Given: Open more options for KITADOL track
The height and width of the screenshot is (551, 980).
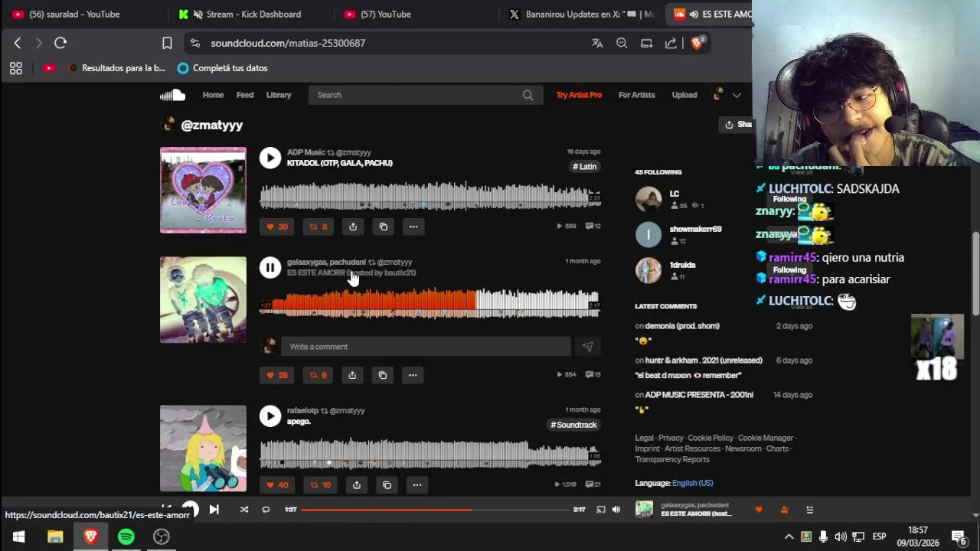Looking at the screenshot, I should click(x=413, y=227).
